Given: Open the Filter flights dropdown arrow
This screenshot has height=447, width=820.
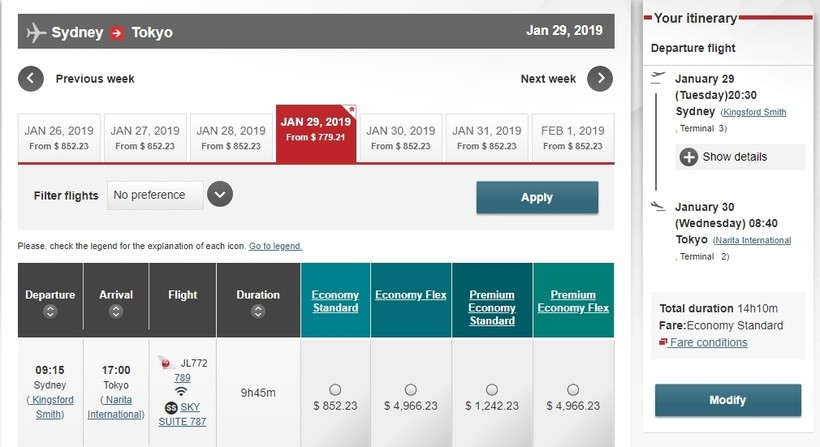Looking at the screenshot, I should (220, 195).
